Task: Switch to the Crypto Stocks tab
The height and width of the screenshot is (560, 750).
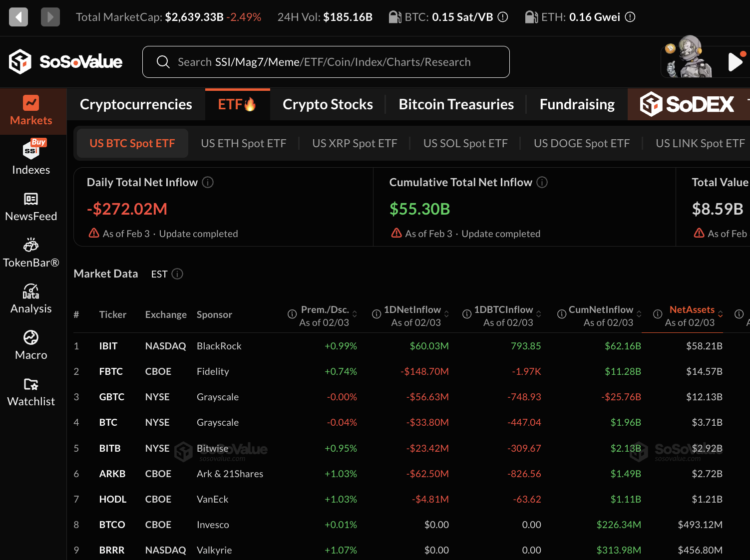Action: pos(328,104)
